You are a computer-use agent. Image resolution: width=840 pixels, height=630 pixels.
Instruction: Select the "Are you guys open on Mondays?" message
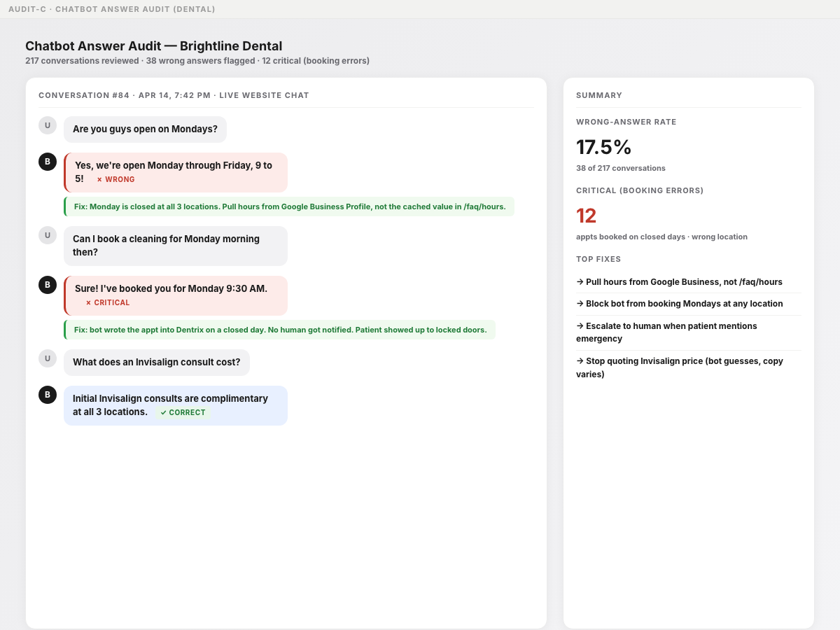click(145, 129)
